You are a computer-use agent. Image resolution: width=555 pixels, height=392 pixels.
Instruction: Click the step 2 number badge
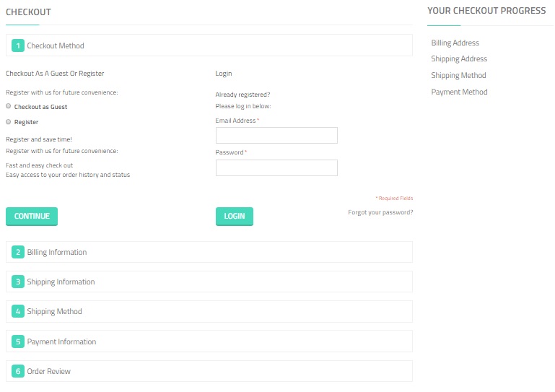(x=18, y=252)
